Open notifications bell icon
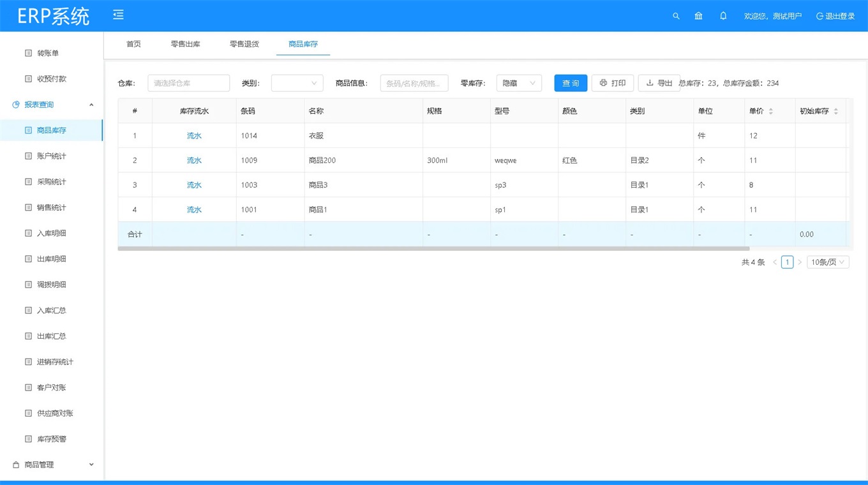868x485 pixels. pyautogui.click(x=723, y=16)
